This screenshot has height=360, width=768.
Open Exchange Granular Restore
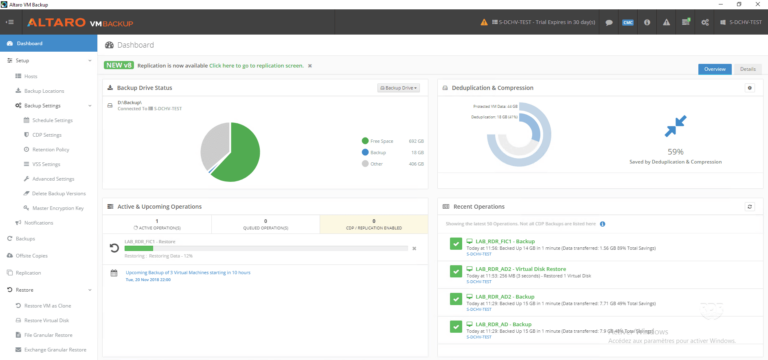click(55, 350)
